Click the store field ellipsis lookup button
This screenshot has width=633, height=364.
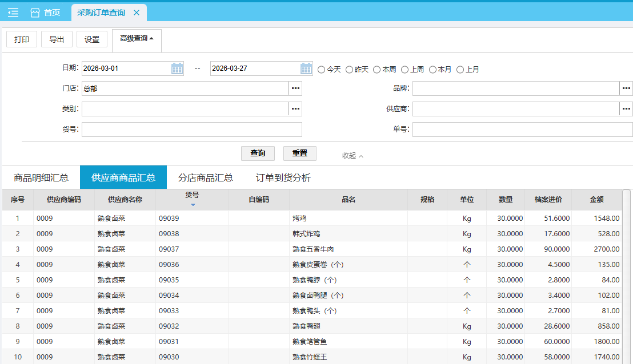[295, 88]
